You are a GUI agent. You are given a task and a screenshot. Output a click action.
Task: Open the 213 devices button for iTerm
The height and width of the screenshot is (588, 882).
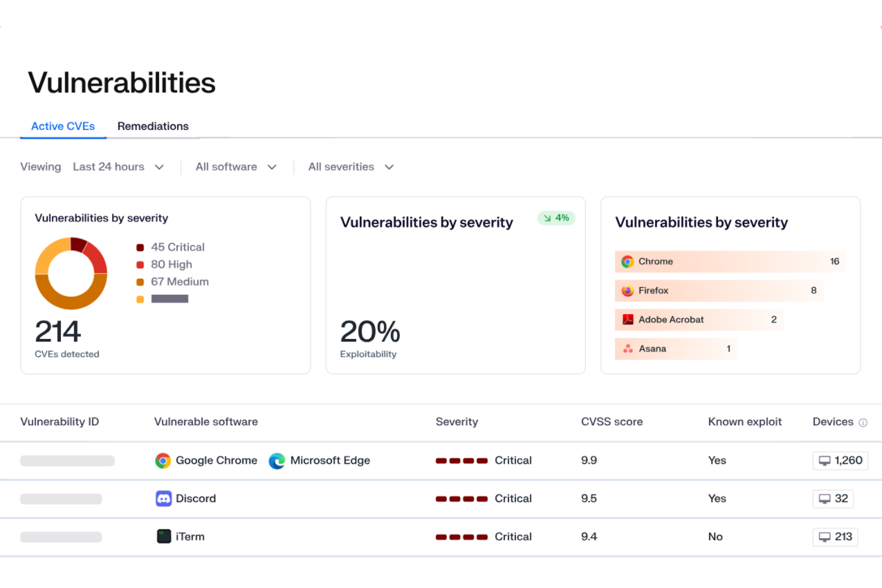point(836,536)
